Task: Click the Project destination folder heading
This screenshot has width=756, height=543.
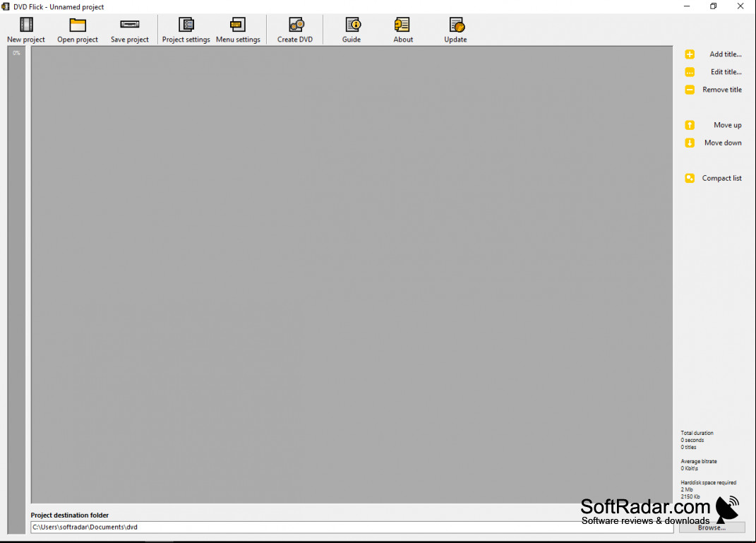Action: coord(70,515)
